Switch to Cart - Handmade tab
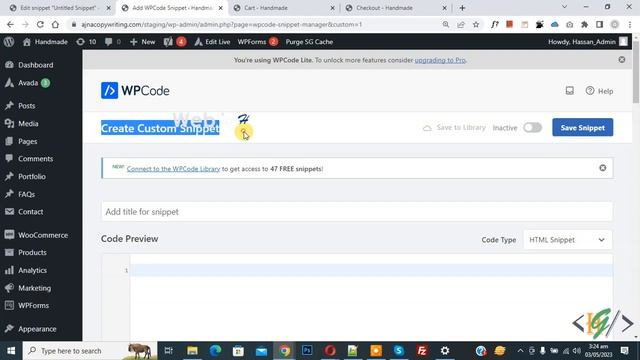The height and width of the screenshot is (360, 640). tap(282, 8)
